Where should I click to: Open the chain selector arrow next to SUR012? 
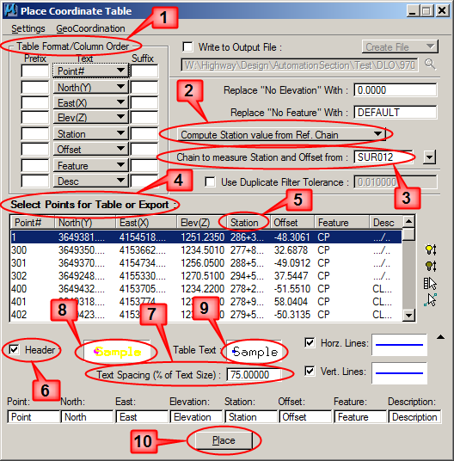point(429,157)
